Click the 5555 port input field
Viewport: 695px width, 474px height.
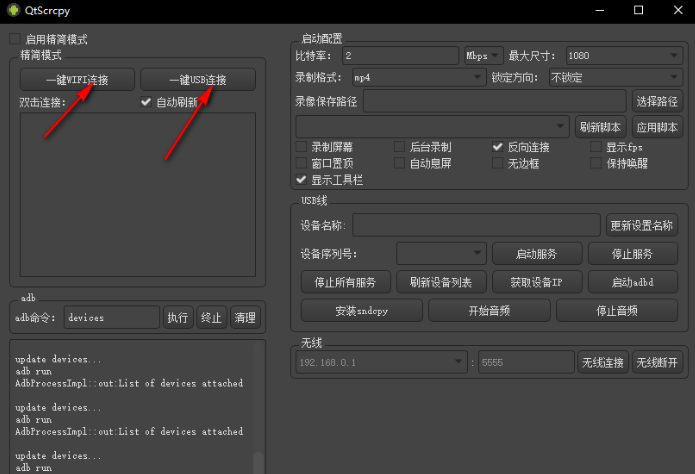pos(527,363)
